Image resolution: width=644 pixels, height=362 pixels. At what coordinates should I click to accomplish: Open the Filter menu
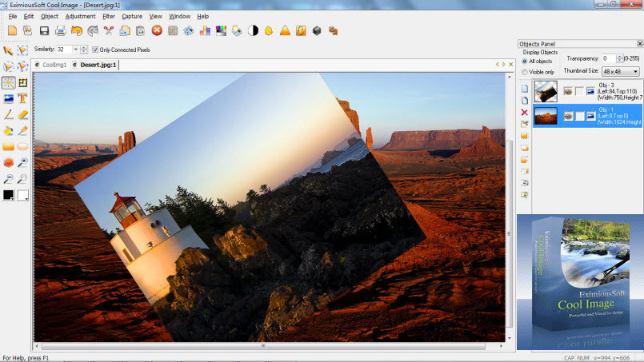pyautogui.click(x=109, y=16)
